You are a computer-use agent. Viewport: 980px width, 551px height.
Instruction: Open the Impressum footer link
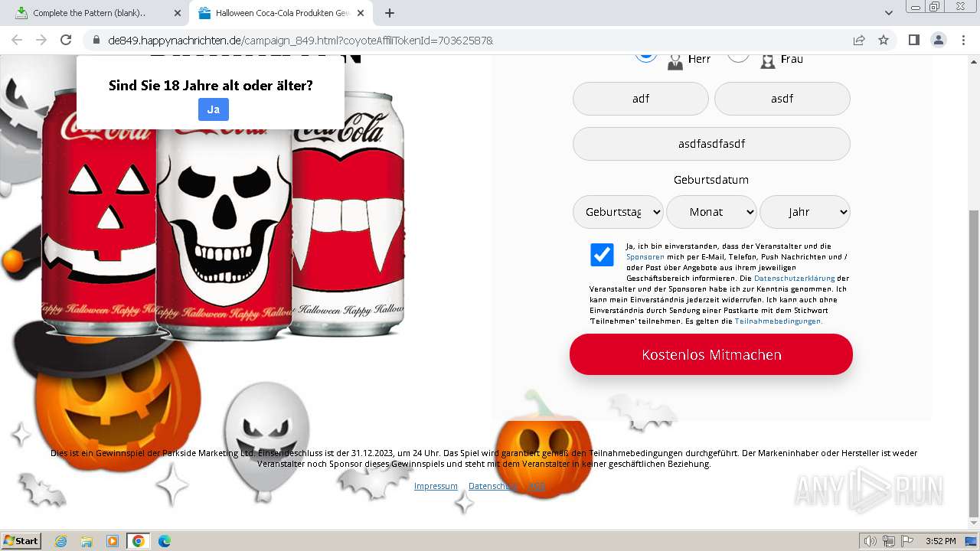pyautogui.click(x=436, y=486)
